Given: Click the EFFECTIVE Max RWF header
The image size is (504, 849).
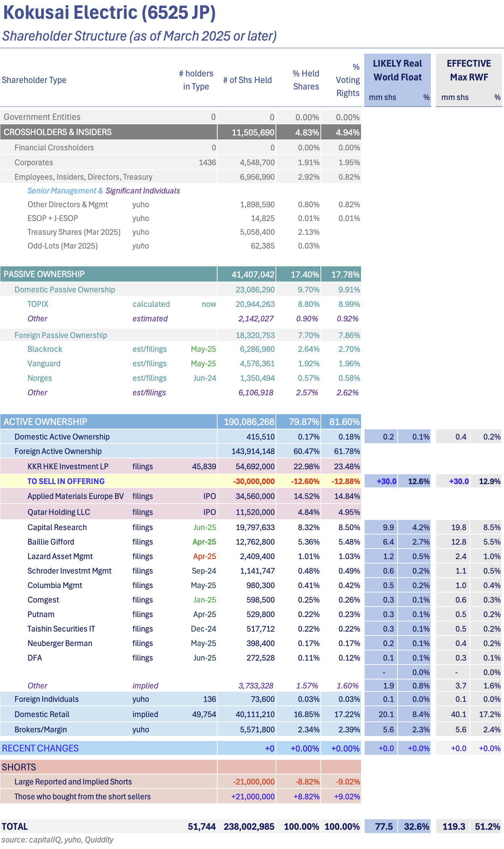Looking at the screenshot, I should tap(469, 70).
